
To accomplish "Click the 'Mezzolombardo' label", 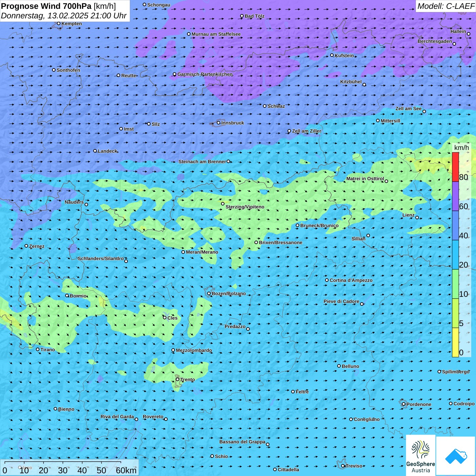I will (x=194, y=350).
